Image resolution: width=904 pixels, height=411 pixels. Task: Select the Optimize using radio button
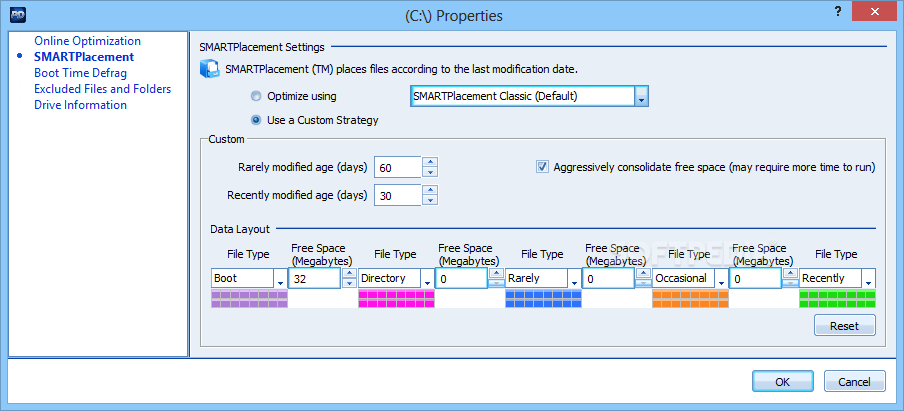click(256, 96)
